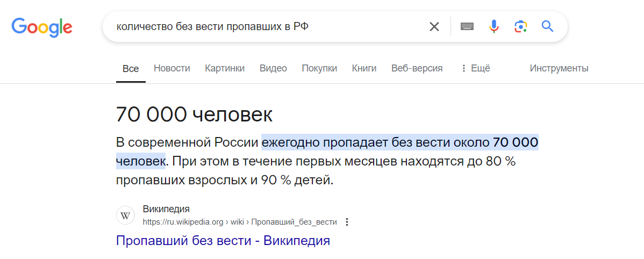
Task: Open Google Lens image search
Action: tap(520, 27)
